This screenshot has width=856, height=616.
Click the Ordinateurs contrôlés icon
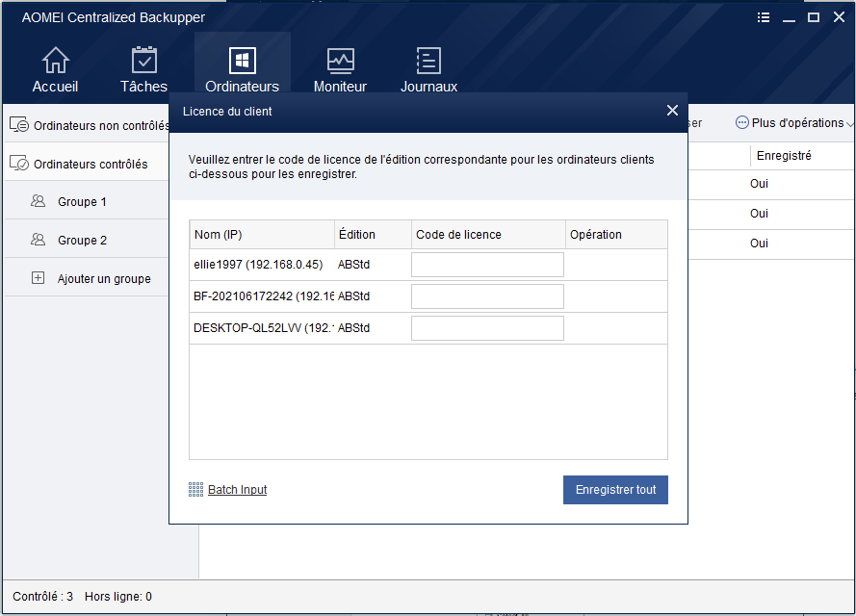[19, 163]
